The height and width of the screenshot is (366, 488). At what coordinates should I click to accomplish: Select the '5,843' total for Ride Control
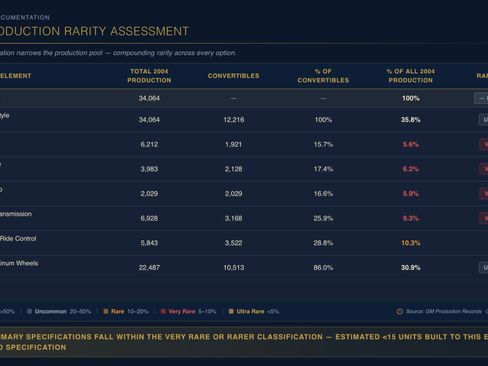[x=149, y=243]
